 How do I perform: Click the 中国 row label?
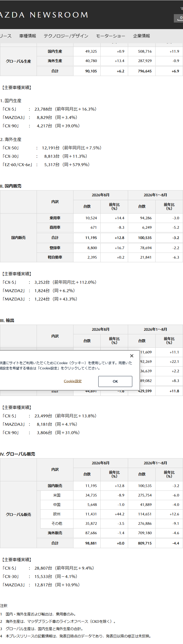coord(57,505)
